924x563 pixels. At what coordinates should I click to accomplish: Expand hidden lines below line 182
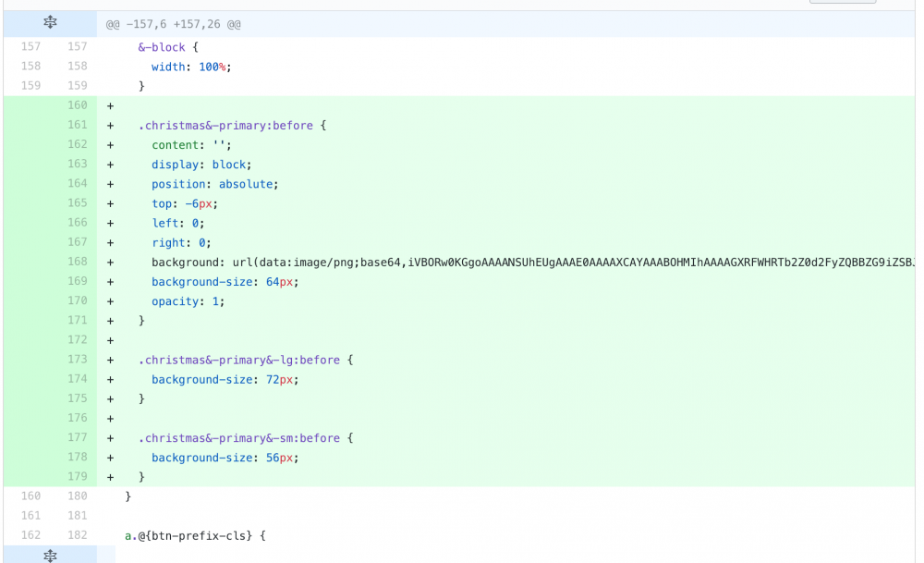[x=50, y=555]
